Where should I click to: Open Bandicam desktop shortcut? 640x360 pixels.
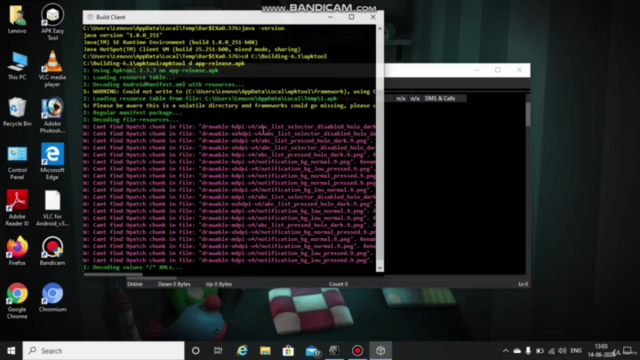[52, 251]
